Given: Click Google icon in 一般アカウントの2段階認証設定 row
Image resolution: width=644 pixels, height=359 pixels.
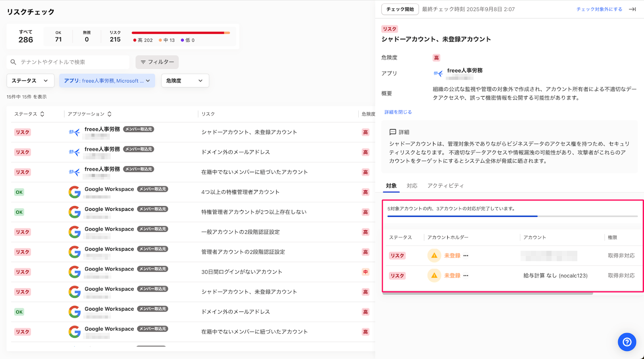Looking at the screenshot, I should click(74, 232).
